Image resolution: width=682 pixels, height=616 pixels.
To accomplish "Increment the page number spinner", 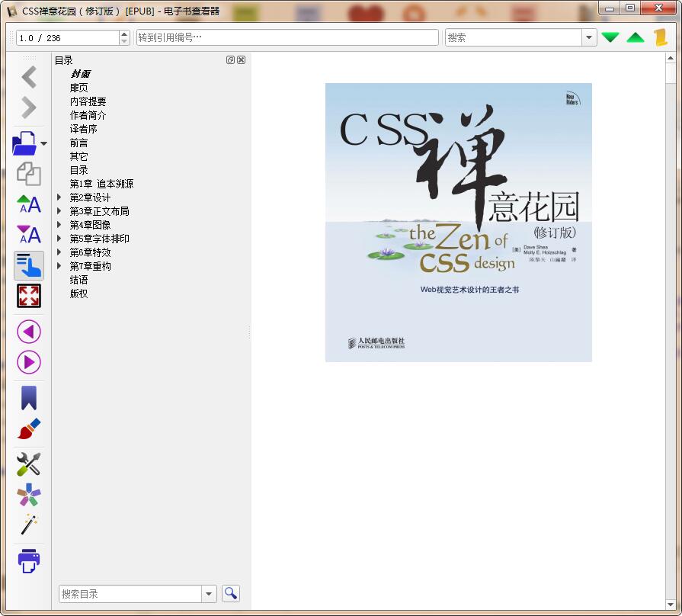I will pyautogui.click(x=124, y=34).
